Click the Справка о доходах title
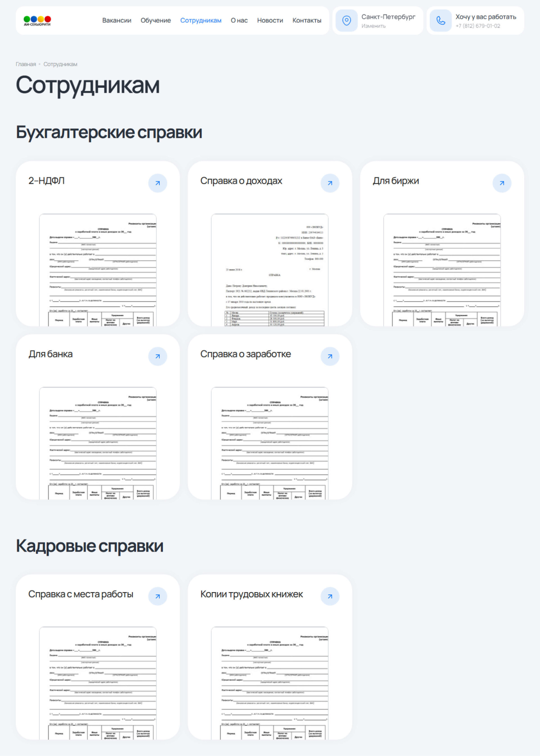This screenshot has height=756, width=540. tap(241, 181)
